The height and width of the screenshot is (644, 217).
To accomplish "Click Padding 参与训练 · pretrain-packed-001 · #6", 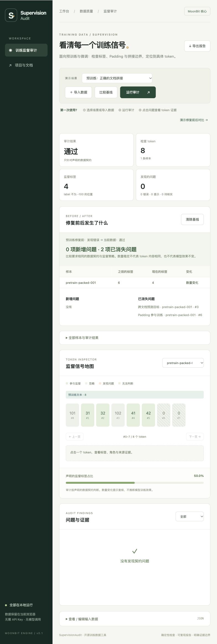I will (x=170, y=315).
